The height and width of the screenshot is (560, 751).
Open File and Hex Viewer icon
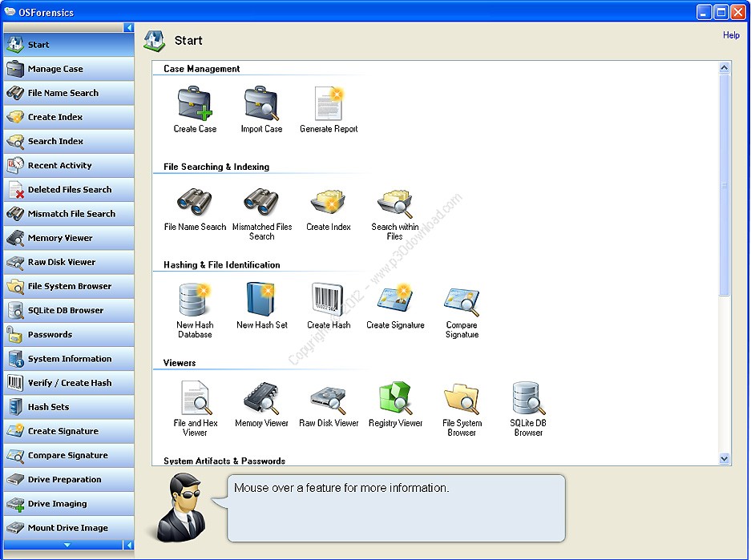(196, 397)
